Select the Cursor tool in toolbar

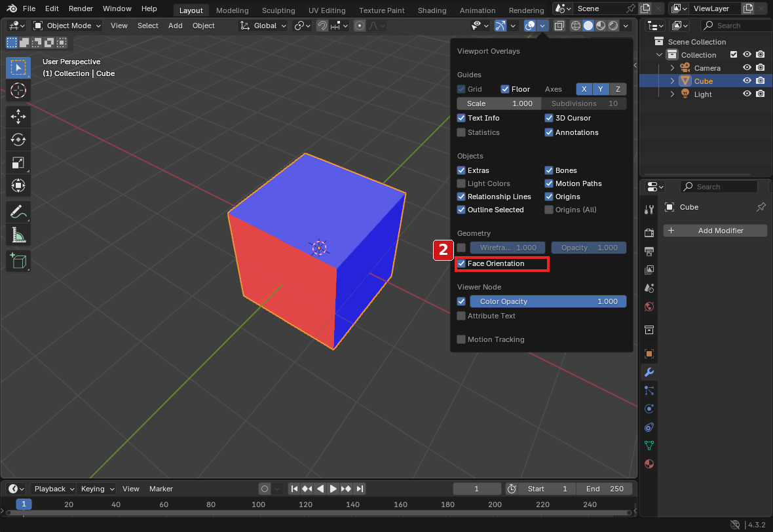point(18,90)
